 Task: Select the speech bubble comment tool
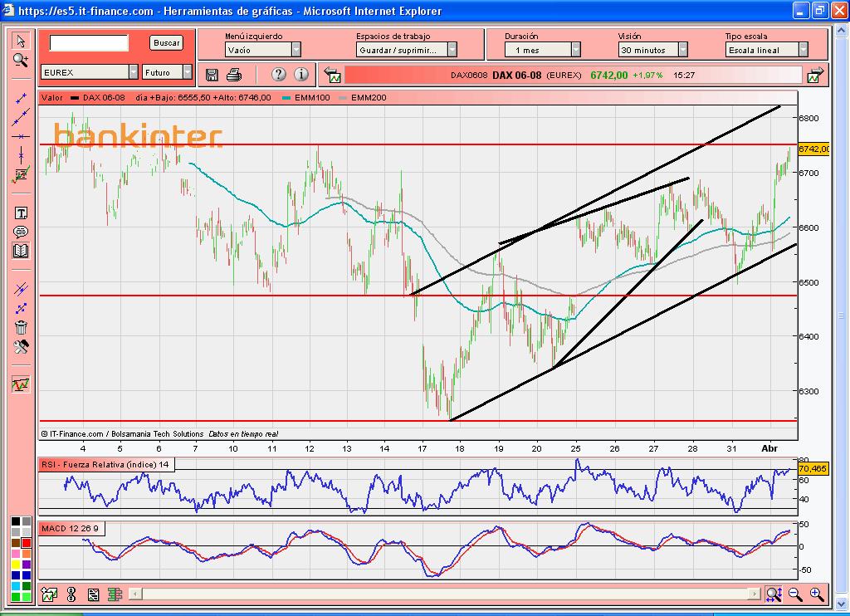(x=21, y=232)
